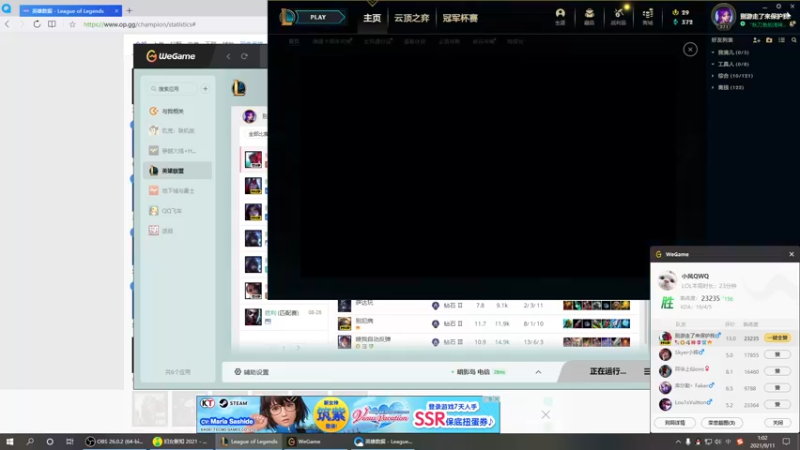The width and height of the screenshot is (800, 450).
Task: Open 辅助设置 in WeGame bottom bar
Action: pos(252,372)
